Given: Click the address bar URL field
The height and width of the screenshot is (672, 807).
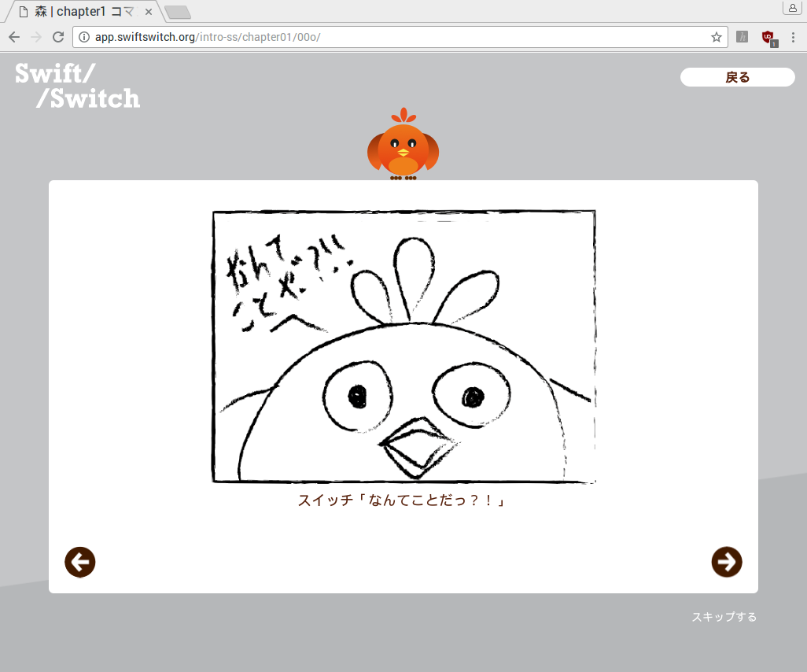Looking at the screenshot, I should [393, 37].
